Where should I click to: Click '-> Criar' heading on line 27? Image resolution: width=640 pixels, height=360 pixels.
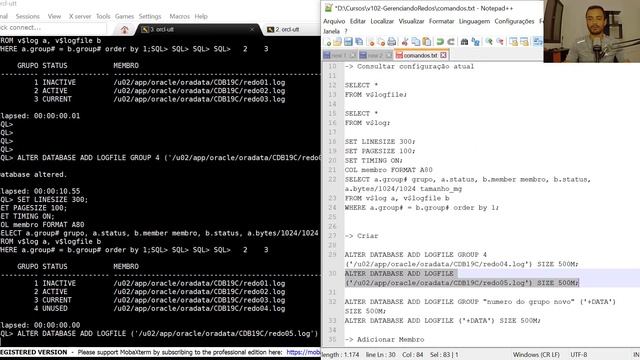(362, 236)
